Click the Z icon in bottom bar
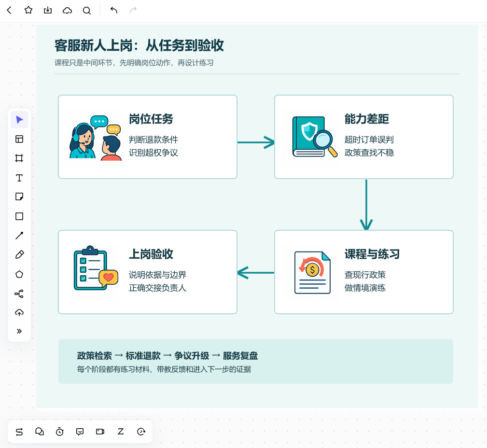This screenshot has height=448, width=487. coord(121,432)
